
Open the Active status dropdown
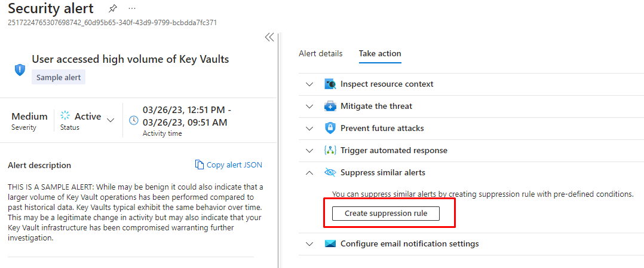pyautogui.click(x=110, y=120)
